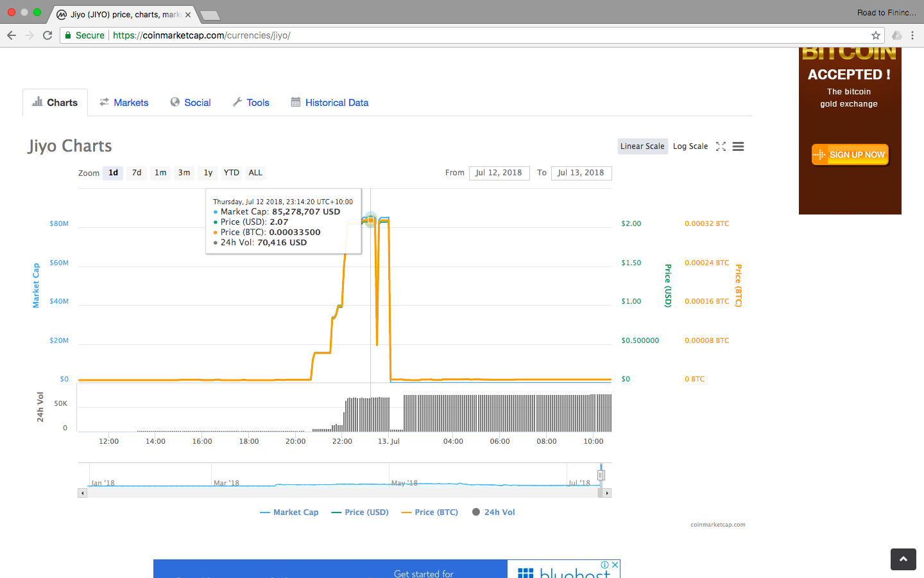Image resolution: width=924 pixels, height=578 pixels.
Task: Edit the From date Jul 12, 2018
Action: [499, 173]
